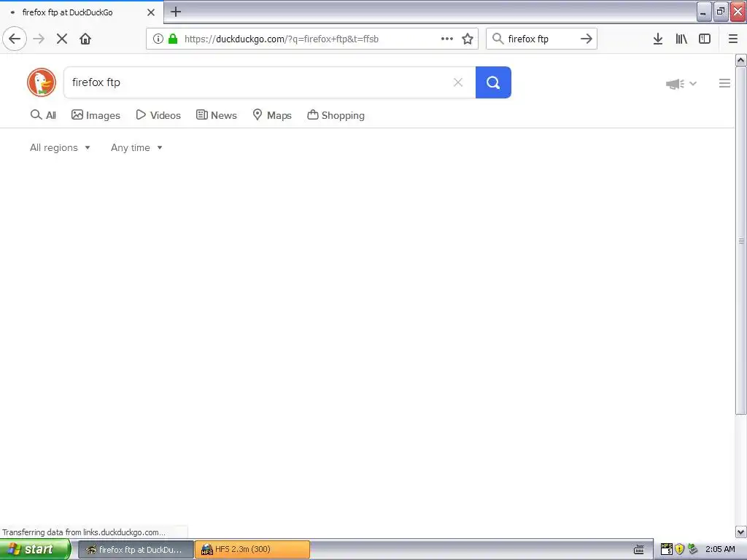
Task: Show site information icon in URL bar
Action: (x=158, y=39)
